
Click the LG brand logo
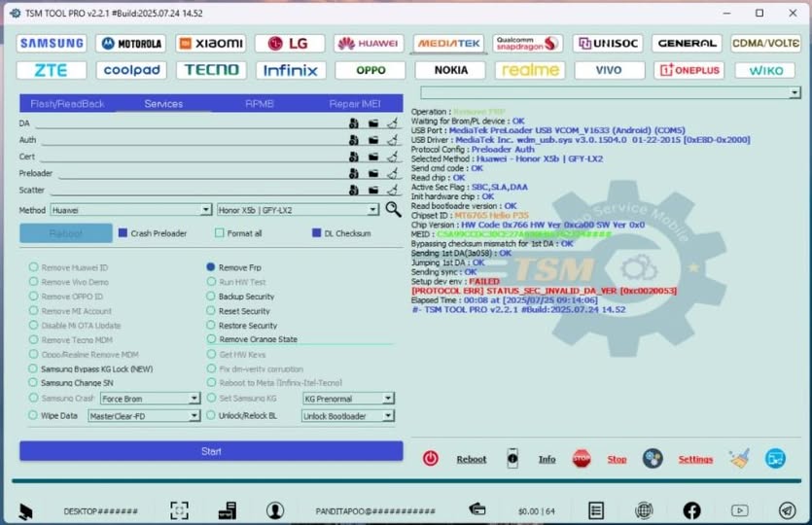pyautogui.click(x=290, y=44)
